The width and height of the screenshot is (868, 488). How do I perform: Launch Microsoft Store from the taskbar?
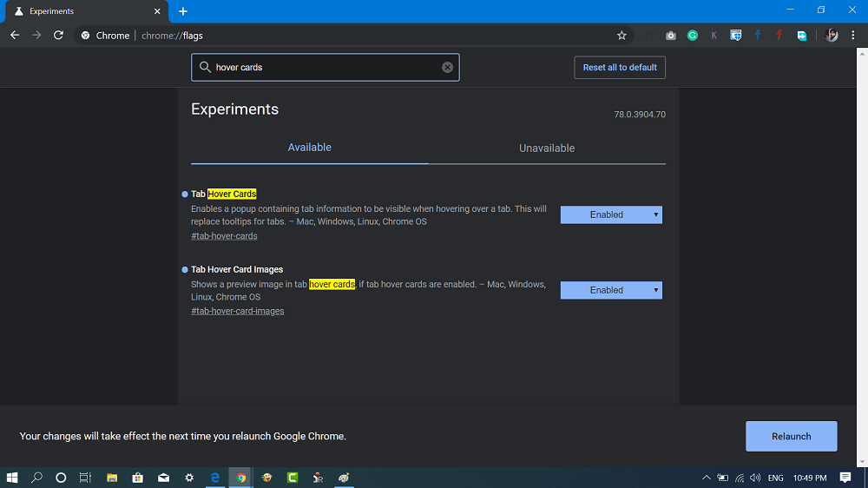pyautogui.click(x=138, y=478)
